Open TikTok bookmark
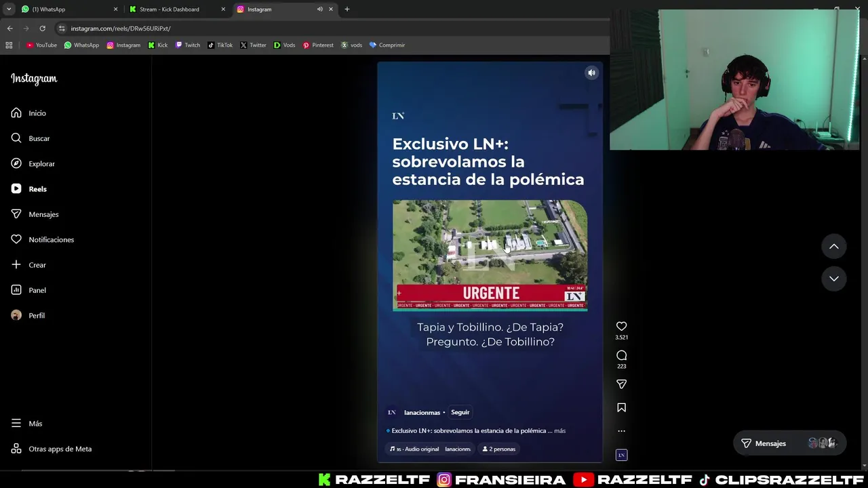 click(x=220, y=45)
